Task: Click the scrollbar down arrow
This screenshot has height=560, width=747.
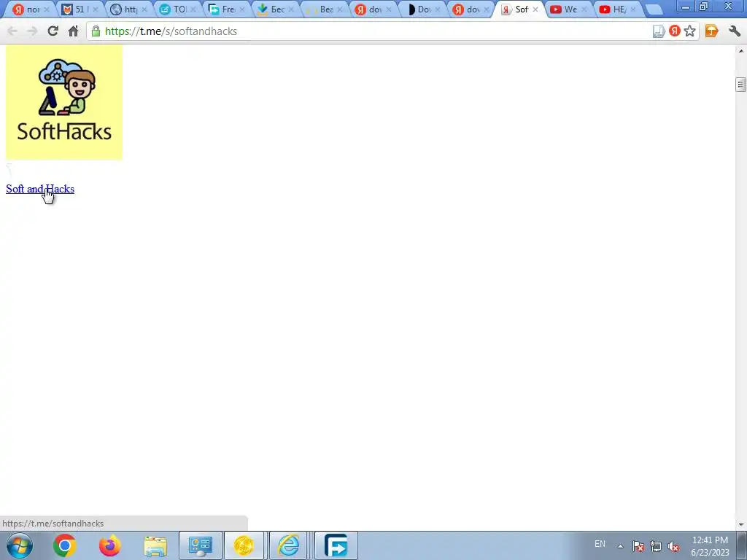Action: [x=741, y=525]
